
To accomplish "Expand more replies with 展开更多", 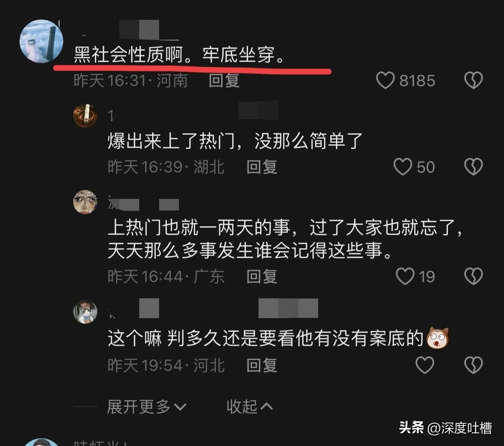I will click(146, 407).
